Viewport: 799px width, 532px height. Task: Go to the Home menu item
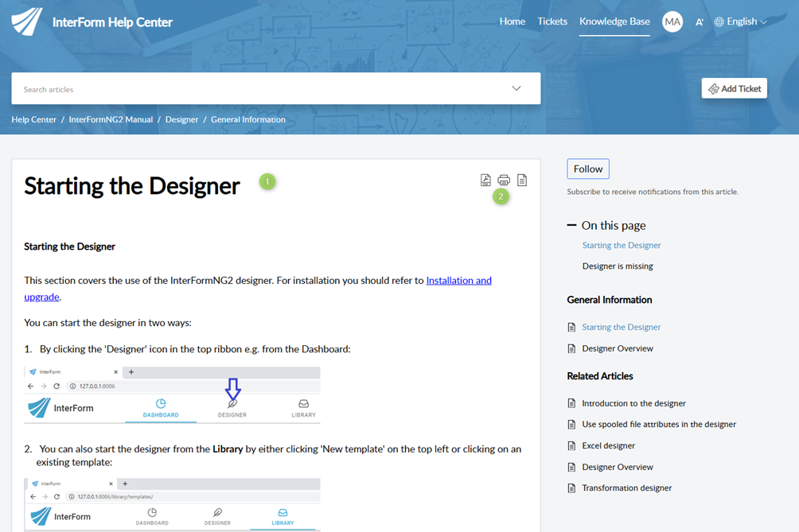[513, 21]
